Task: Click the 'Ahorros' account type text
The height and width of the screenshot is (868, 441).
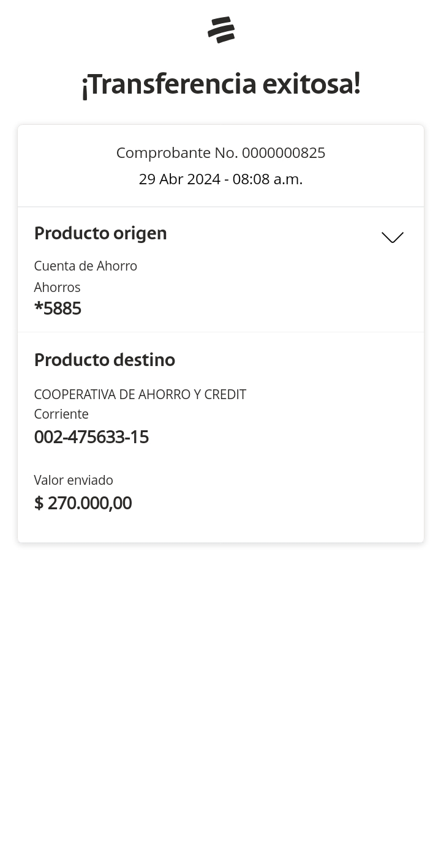Action: tap(57, 287)
